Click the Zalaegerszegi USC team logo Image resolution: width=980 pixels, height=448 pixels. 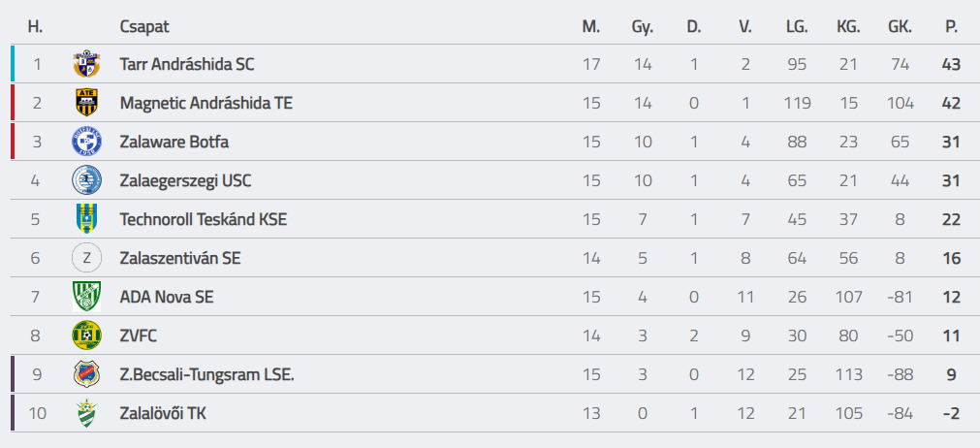(86, 180)
